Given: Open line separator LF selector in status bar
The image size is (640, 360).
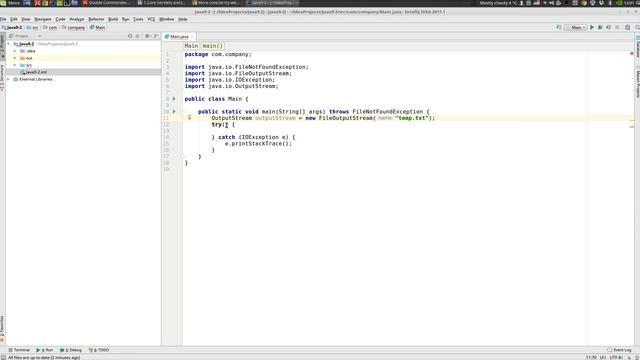Looking at the screenshot, I should pos(603,358).
